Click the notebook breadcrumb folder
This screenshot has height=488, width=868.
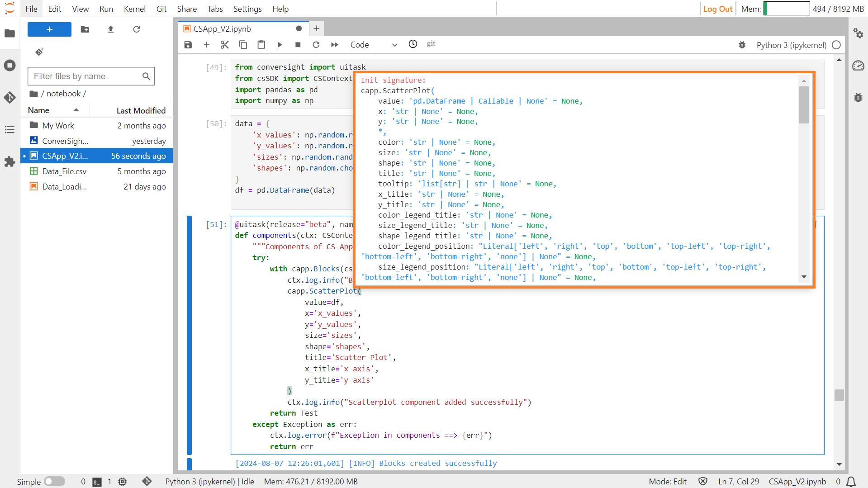[x=63, y=94]
